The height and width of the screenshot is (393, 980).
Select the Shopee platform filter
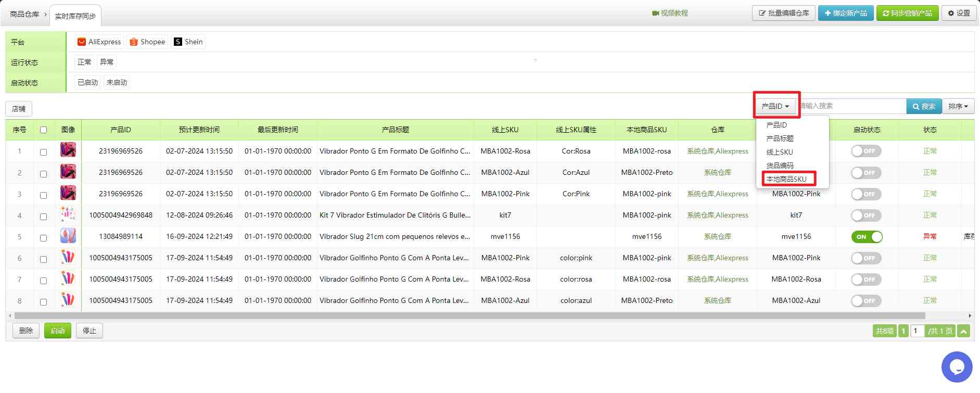pyautogui.click(x=147, y=42)
